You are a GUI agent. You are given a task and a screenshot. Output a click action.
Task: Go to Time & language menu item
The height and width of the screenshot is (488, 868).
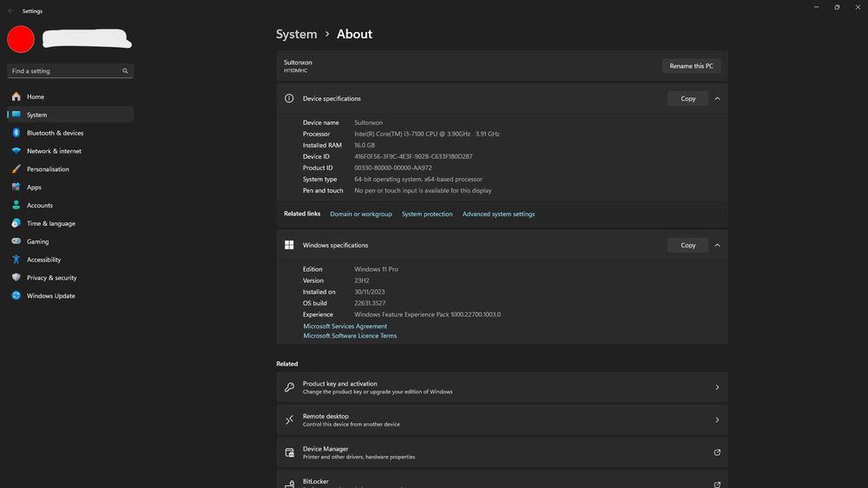point(50,223)
